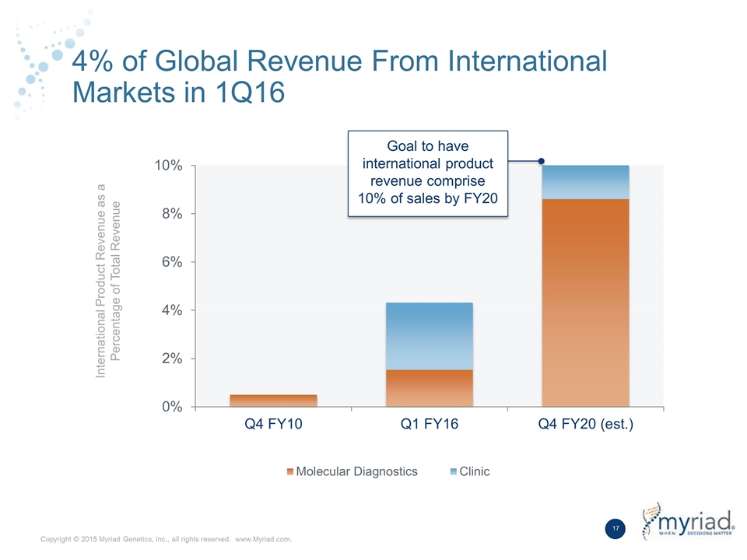Click the goal callout text box
Screen dimensions: 747x560
tap(428, 173)
